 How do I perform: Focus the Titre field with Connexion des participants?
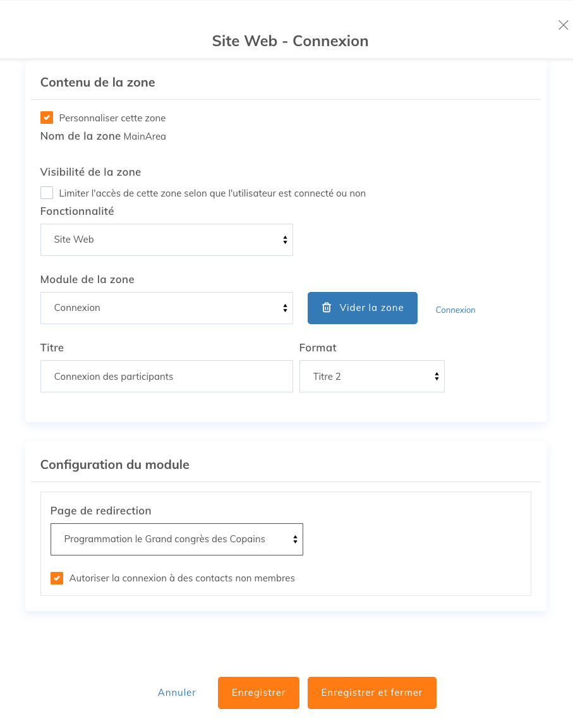[x=167, y=377]
